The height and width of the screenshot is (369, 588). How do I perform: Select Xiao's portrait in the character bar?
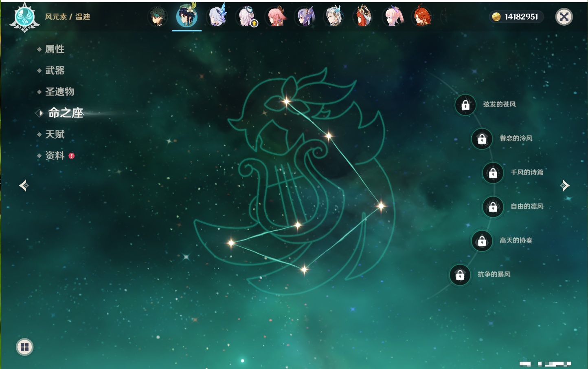click(x=158, y=17)
